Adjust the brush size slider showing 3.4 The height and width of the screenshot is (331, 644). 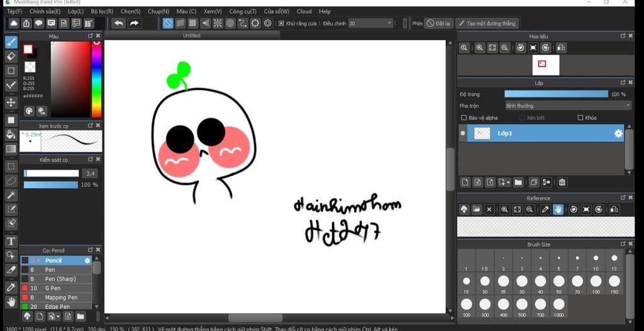click(52, 174)
